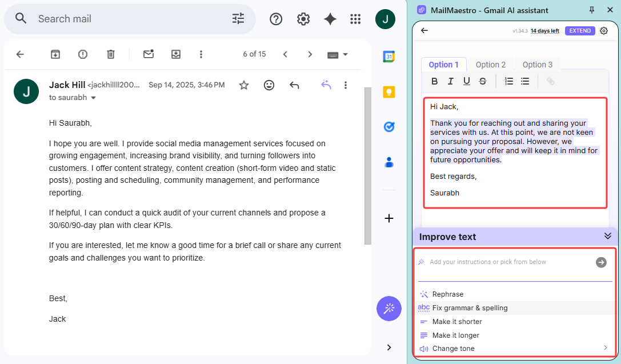This screenshot has width=621, height=364.
Task: Open the input tools keyboard dropdown
Action: (338, 54)
